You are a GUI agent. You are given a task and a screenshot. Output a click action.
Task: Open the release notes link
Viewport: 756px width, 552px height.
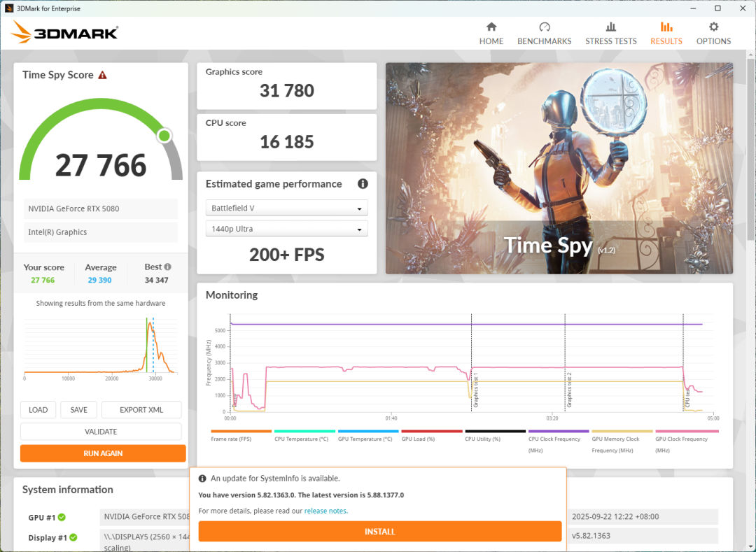tap(325, 511)
